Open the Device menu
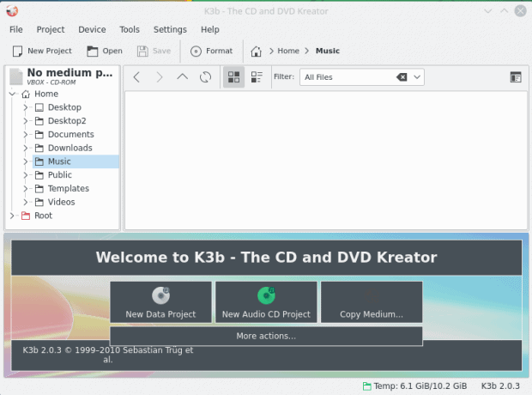The image size is (532, 395). (x=92, y=30)
